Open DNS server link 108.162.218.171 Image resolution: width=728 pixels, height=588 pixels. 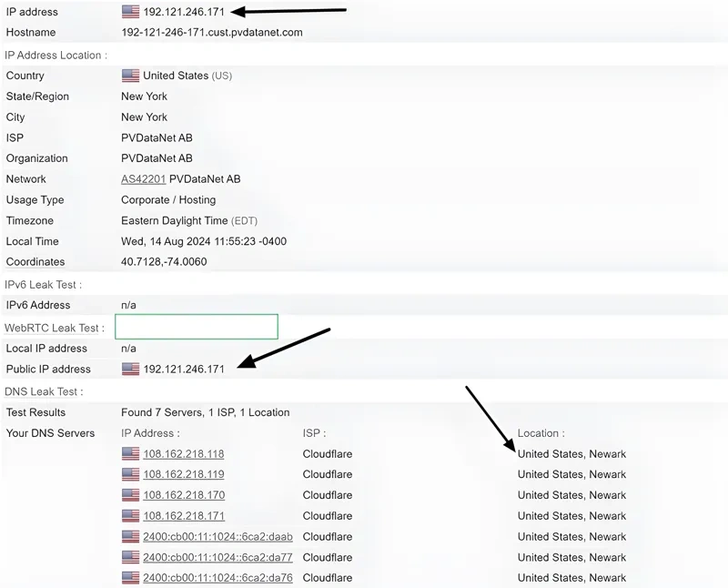click(184, 516)
